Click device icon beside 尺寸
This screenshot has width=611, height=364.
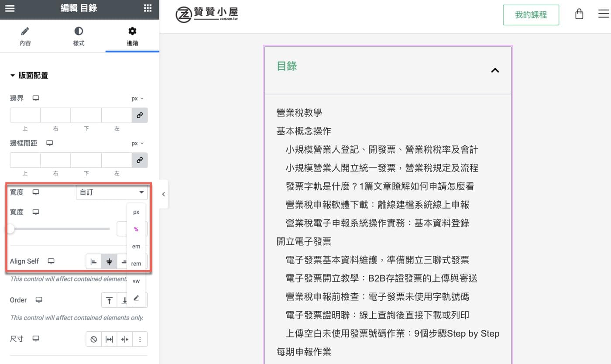(36, 339)
